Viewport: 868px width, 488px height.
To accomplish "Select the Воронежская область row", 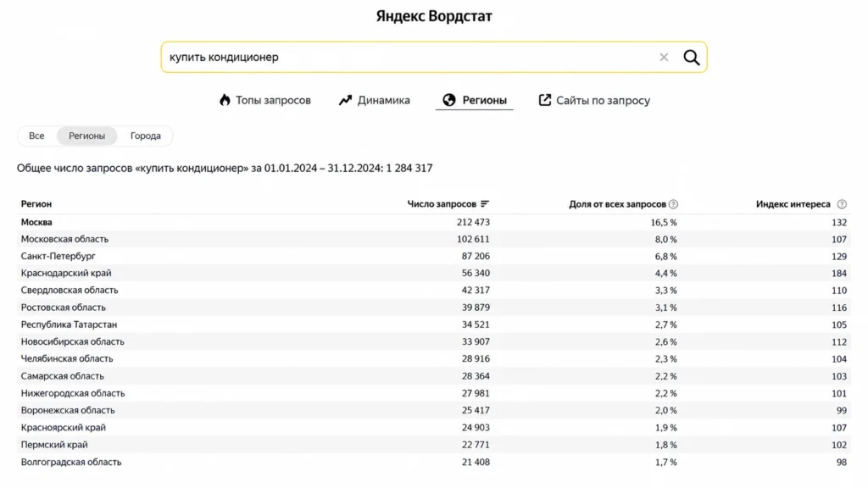I will tap(434, 411).
